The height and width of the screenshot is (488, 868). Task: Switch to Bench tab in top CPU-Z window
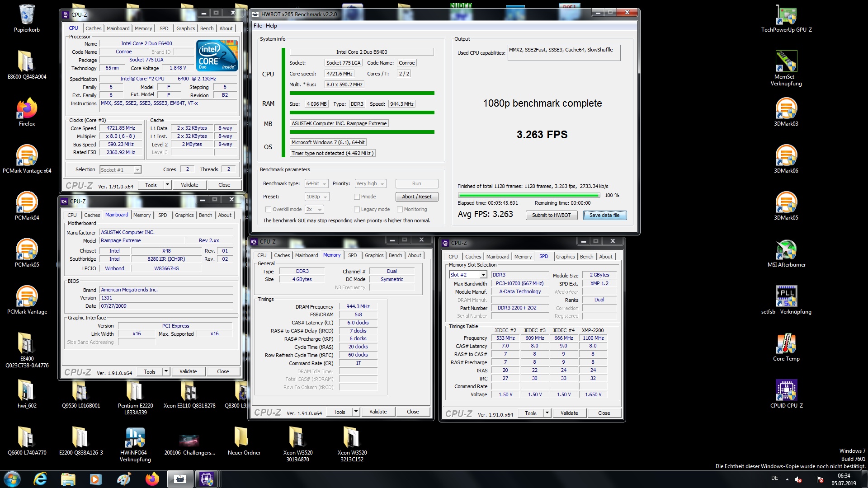click(207, 28)
